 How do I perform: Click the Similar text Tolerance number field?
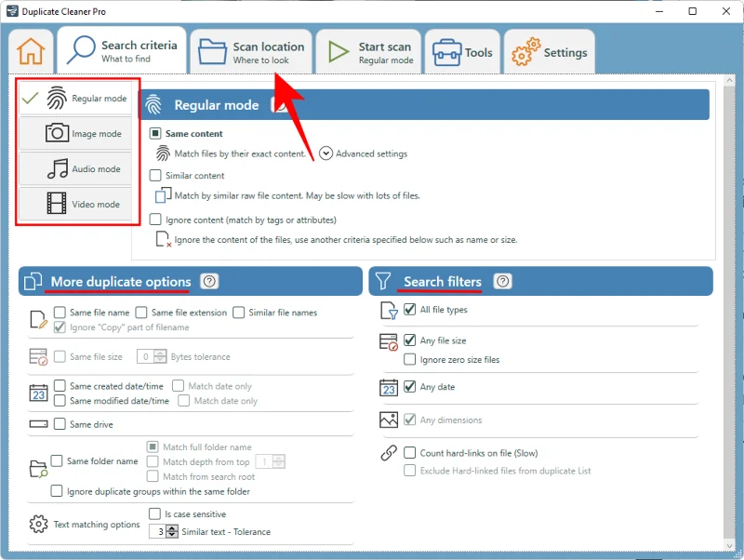(160, 532)
